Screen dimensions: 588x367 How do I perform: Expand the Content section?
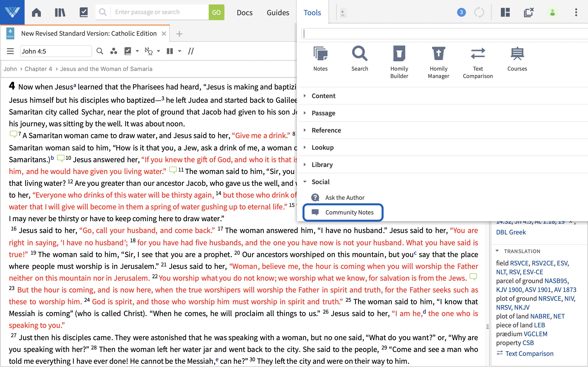tap(323, 96)
